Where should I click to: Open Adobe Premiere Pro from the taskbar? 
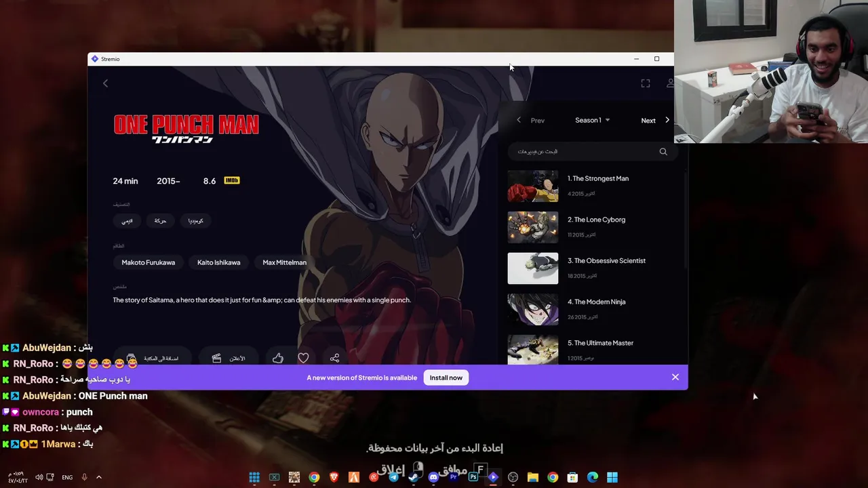tap(453, 477)
